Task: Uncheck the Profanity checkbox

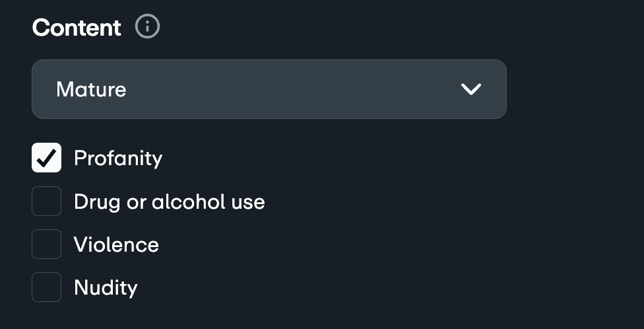Action: click(46, 159)
